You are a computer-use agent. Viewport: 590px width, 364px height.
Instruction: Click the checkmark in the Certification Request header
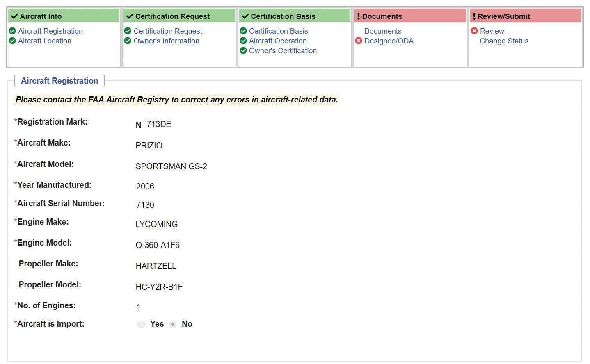coord(130,16)
